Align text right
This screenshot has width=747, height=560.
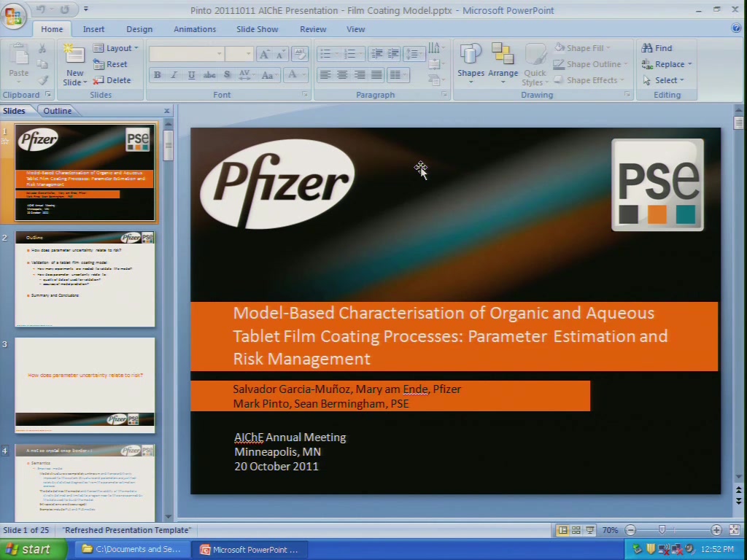359,75
